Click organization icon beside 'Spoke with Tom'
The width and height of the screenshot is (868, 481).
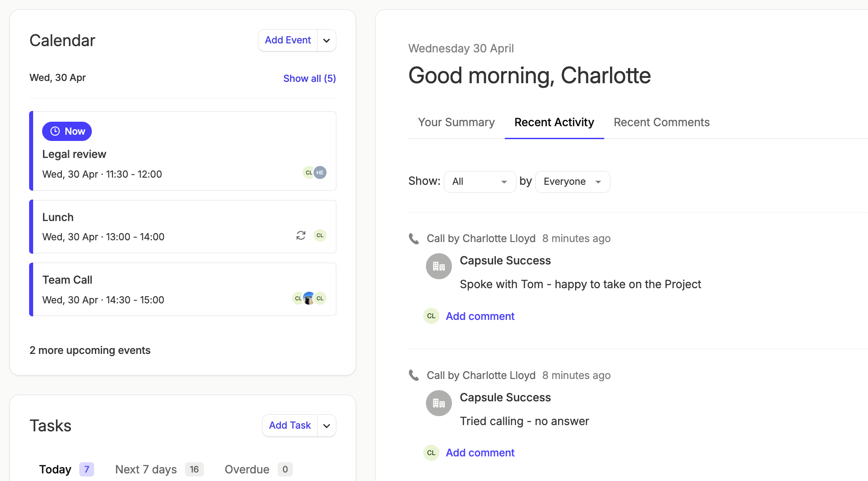439,266
